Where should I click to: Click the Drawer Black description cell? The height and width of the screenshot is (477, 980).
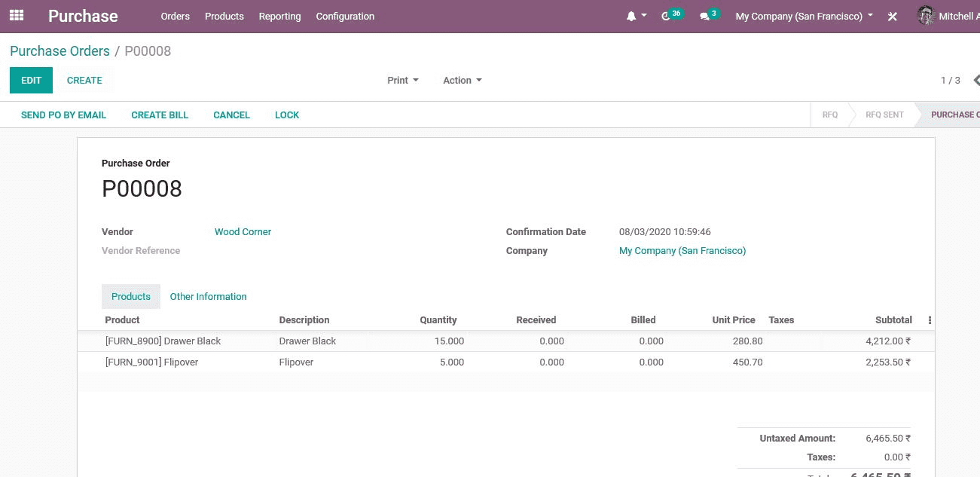tap(307, 341)
